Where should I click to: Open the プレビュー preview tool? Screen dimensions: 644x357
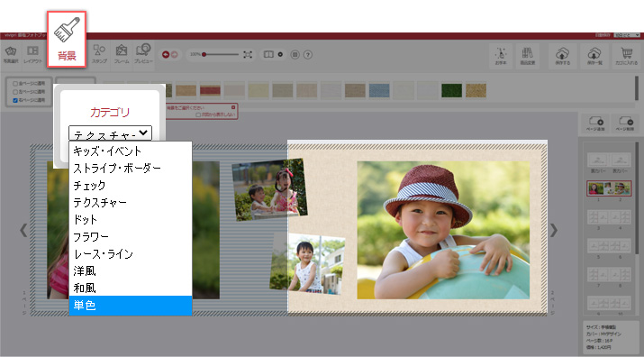click(143, 54)
